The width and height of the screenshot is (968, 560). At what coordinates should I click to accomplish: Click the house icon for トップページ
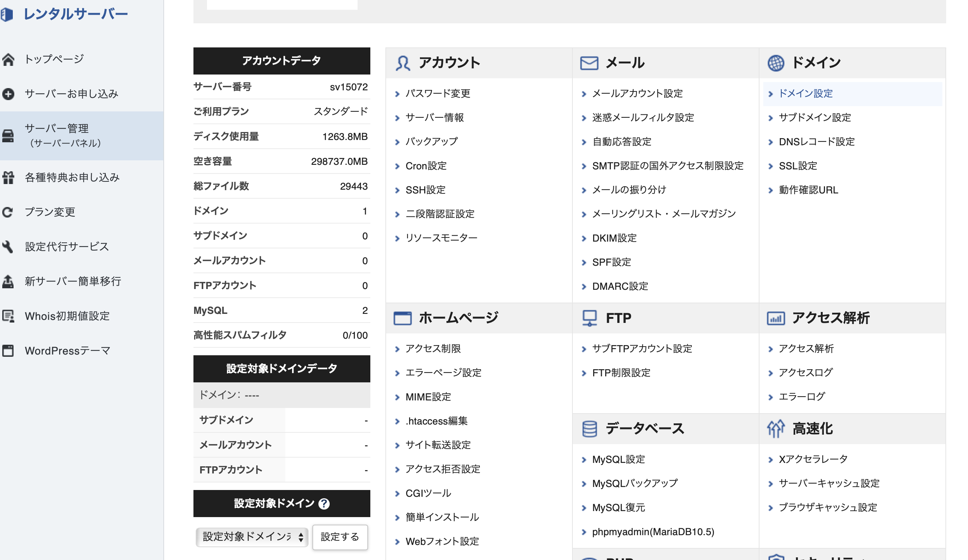click(x=8, y=59)
